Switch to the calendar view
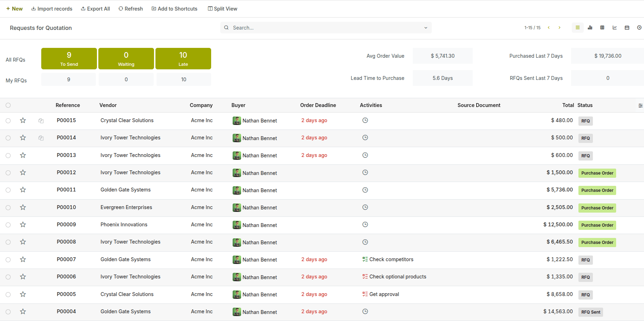Viewport: 644px width, 321px height. coord(627,27)
